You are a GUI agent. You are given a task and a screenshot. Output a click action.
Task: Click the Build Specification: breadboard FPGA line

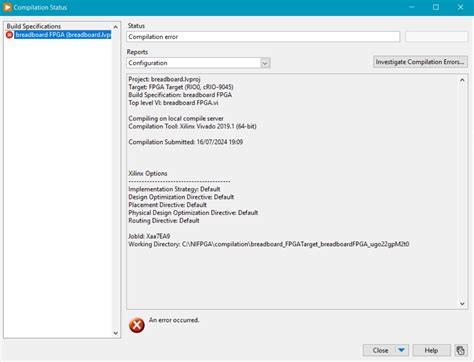coord(180,95)
